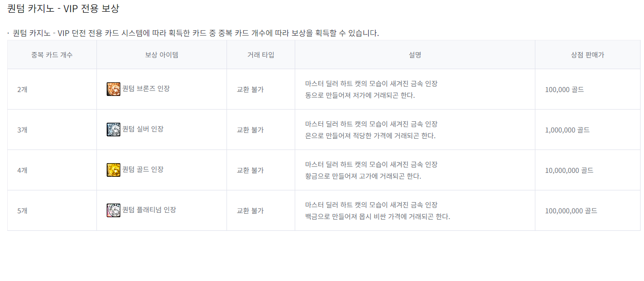The height and width of the screenshot is (281, 644).
Task: Click the 상점 판매가 column header
Action: click(587, 55)
